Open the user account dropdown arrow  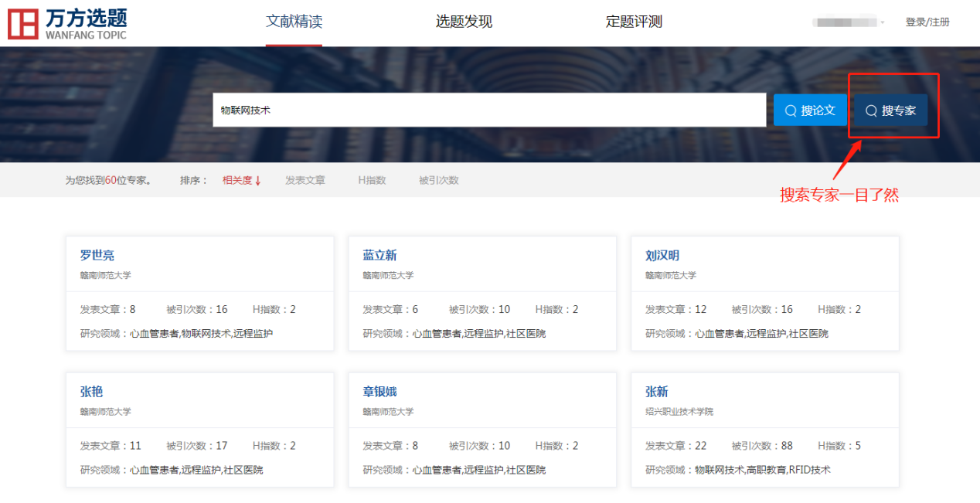point(883,22)
